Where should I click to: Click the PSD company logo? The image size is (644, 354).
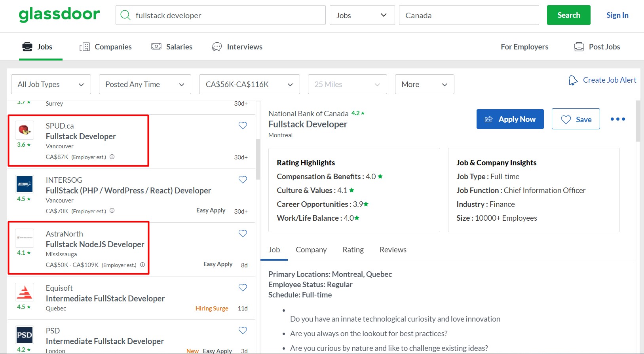[x=25, y=335]
